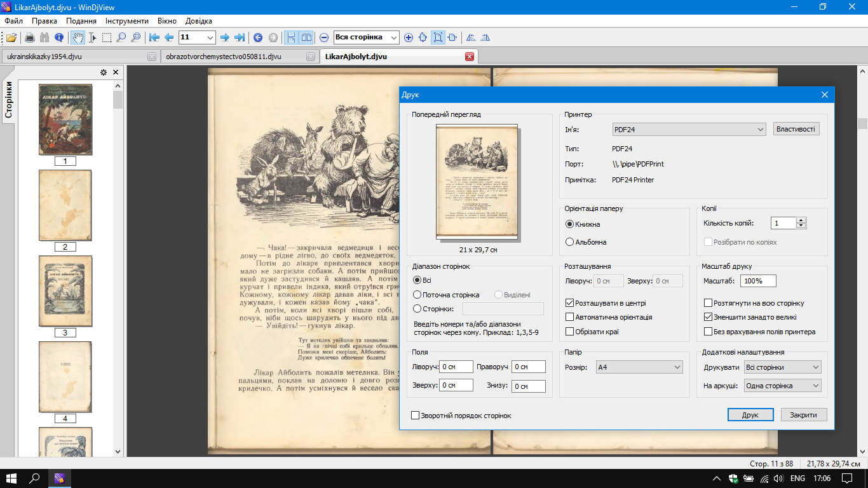Jump to the first page

(154, 37)
